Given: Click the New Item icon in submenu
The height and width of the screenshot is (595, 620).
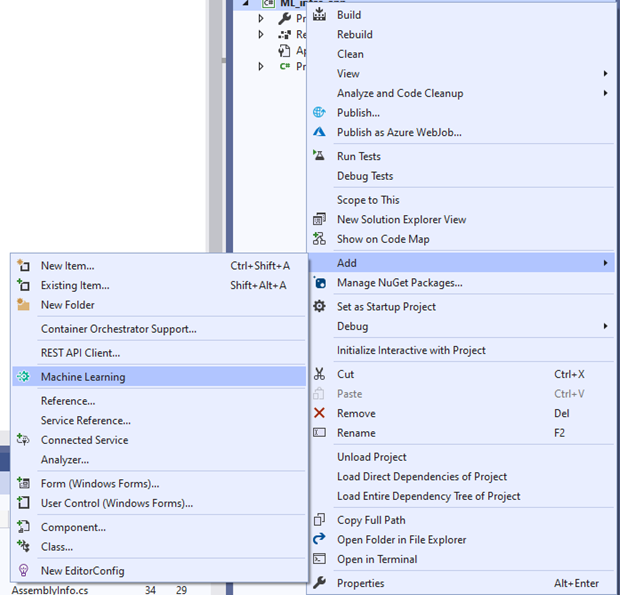Looking at the screenshot, I should click(23, 265).
